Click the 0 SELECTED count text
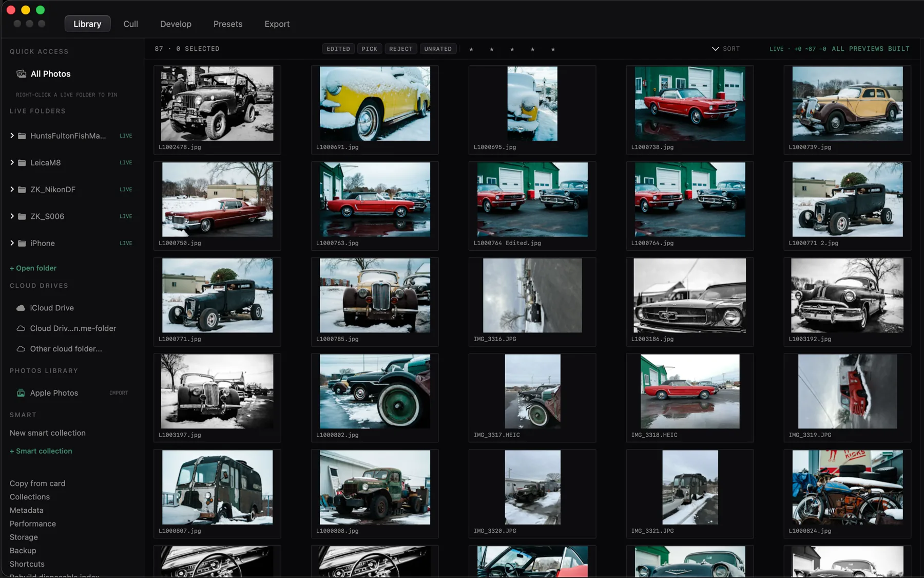924x578 pixels. [x=198, y=49]
